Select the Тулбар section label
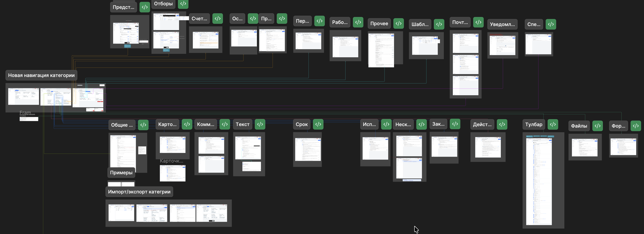644x234 pixels. pos(533,124)
